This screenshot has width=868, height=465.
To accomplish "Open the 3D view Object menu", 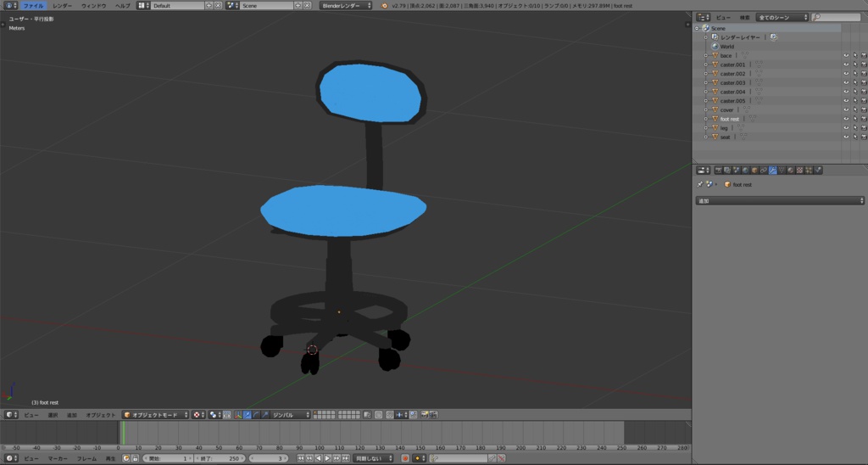I will pyautogui.click(x=101, y=415).
